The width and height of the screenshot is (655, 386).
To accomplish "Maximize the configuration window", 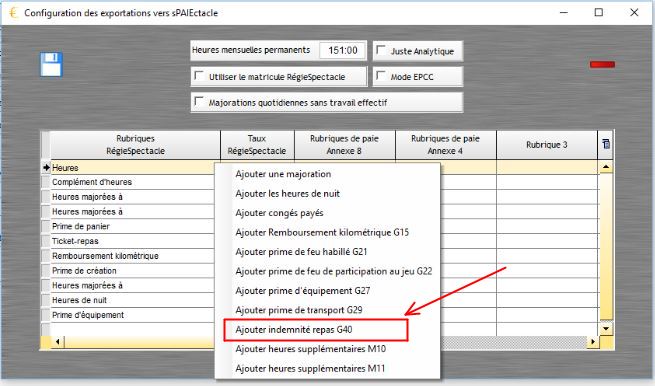I will click(x=599, y=13).
